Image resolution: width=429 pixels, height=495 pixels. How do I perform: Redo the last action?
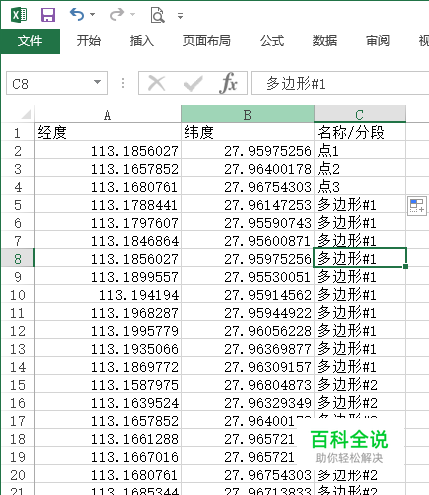point(117,15)
